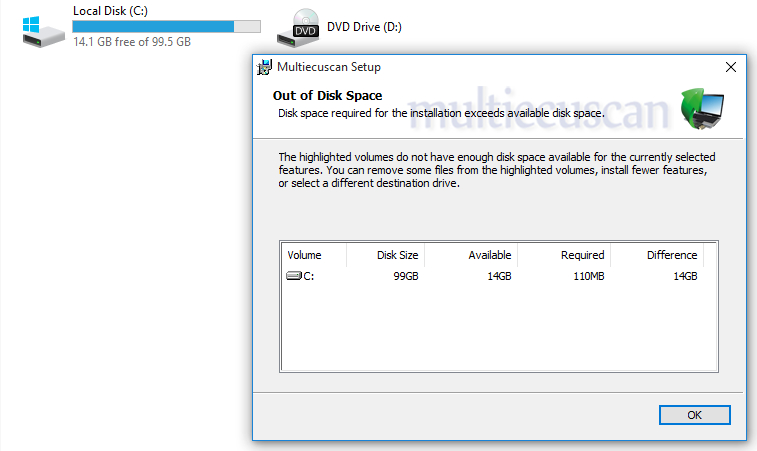Click the Multiecuscan Setup title bar icon
The height and width of the screenshot is (451, 757).
(264, 67)
